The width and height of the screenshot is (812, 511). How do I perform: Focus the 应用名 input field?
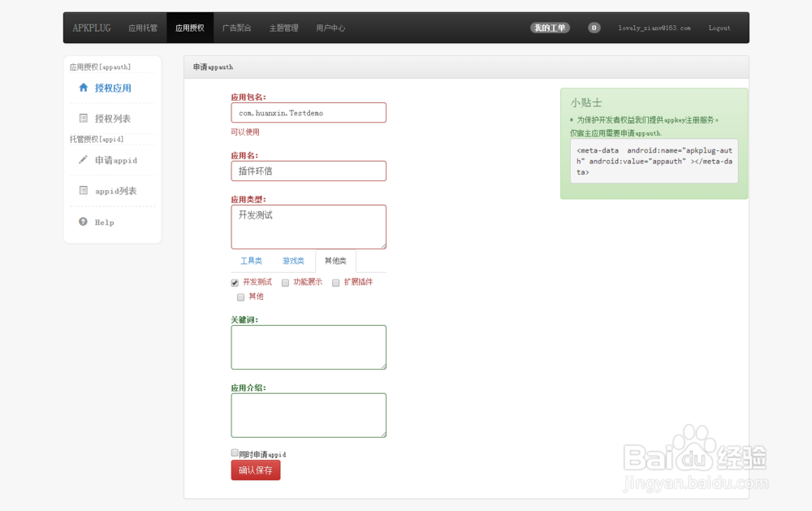[x=309, y=171]
